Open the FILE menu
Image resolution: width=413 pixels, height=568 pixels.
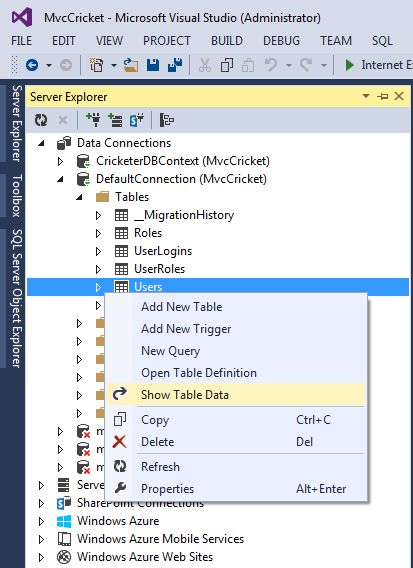point(21,41)
